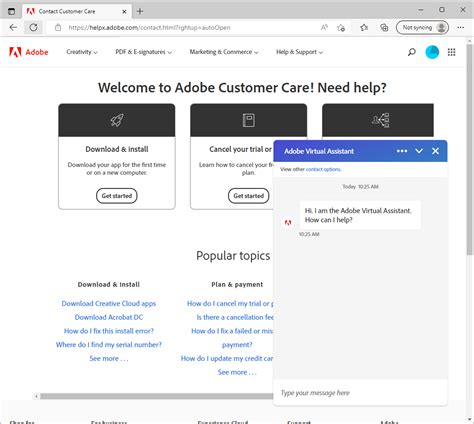
Task: Click the site lock icon
Action: [58, 28]
